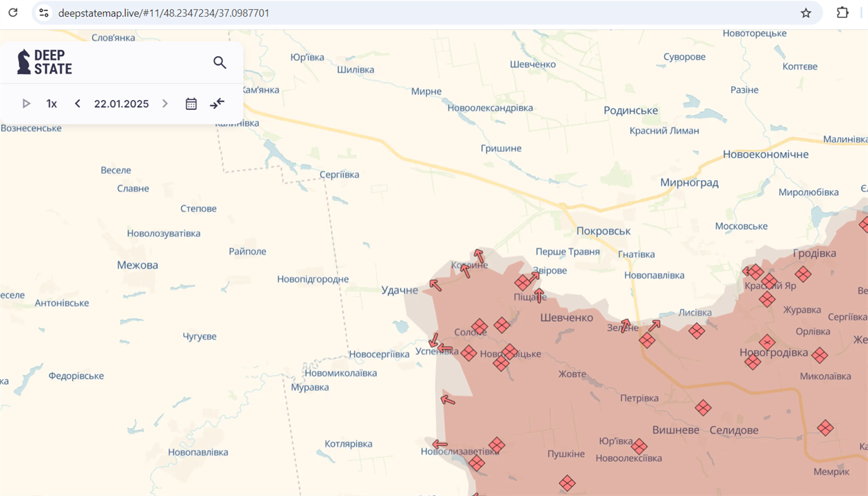Bookmark this page with the star
The image size is (868, 496).
click(x=806, y=13)
